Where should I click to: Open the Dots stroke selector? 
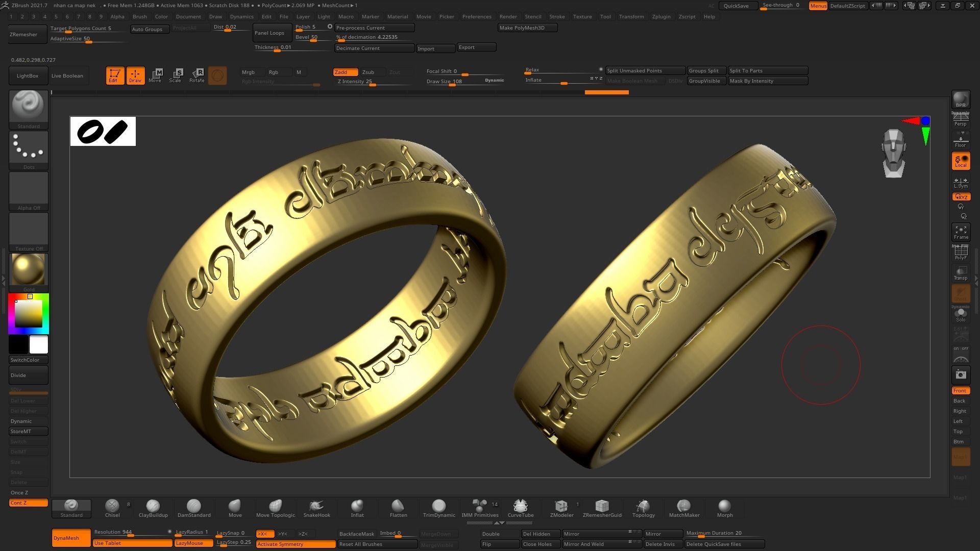point(29,151)
